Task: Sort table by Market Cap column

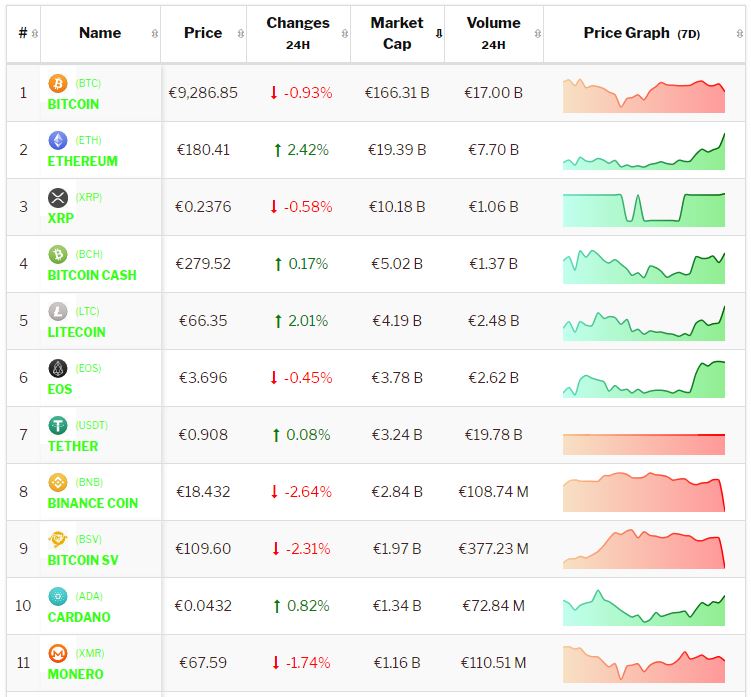Action: click(x=397, y=33)
